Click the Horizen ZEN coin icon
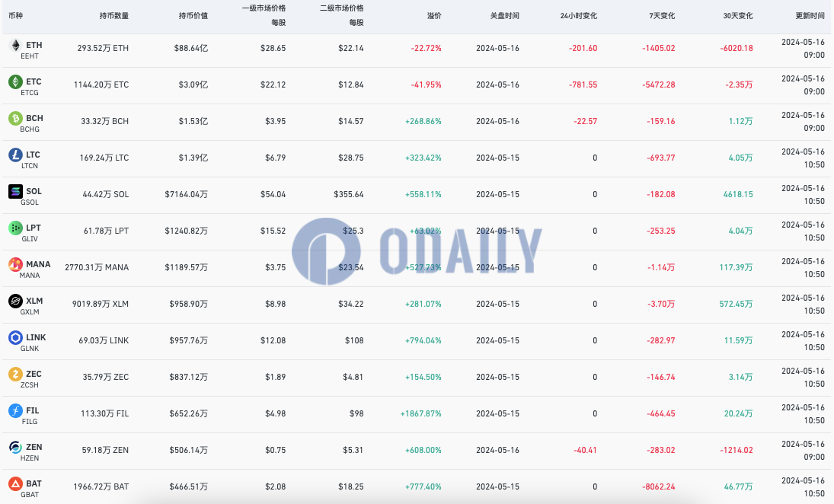 coord(15,447)
